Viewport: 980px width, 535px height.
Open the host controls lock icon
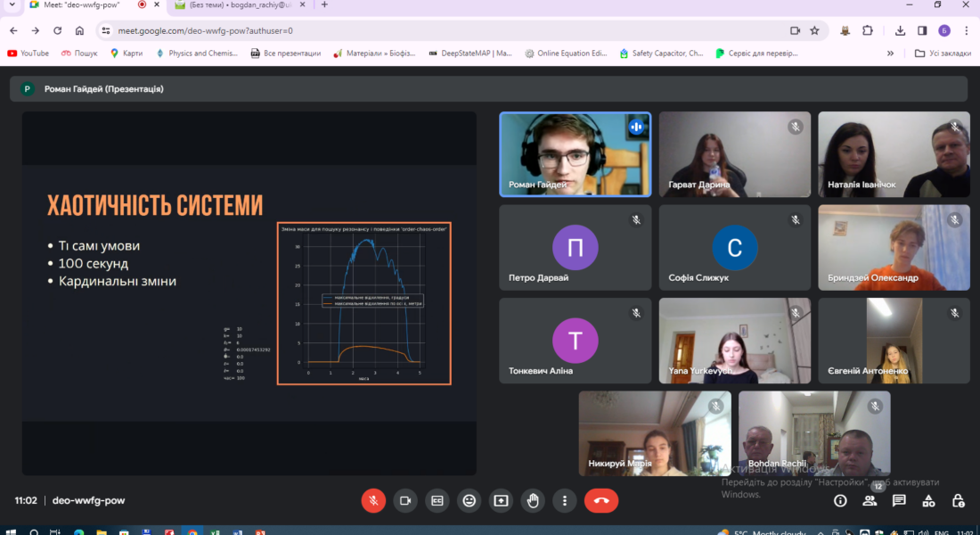[958, 501]
